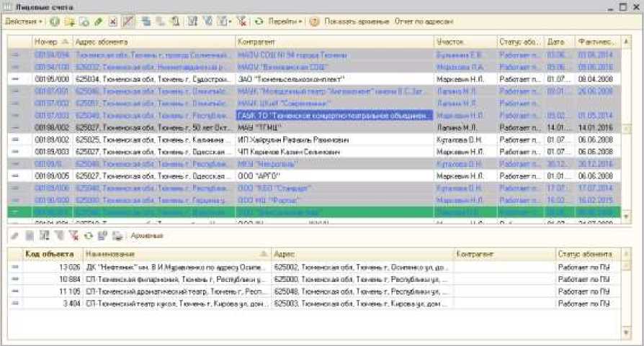Click the Refresh icon in the top toolbar
644x346 pixels.
tap(259, 22)
